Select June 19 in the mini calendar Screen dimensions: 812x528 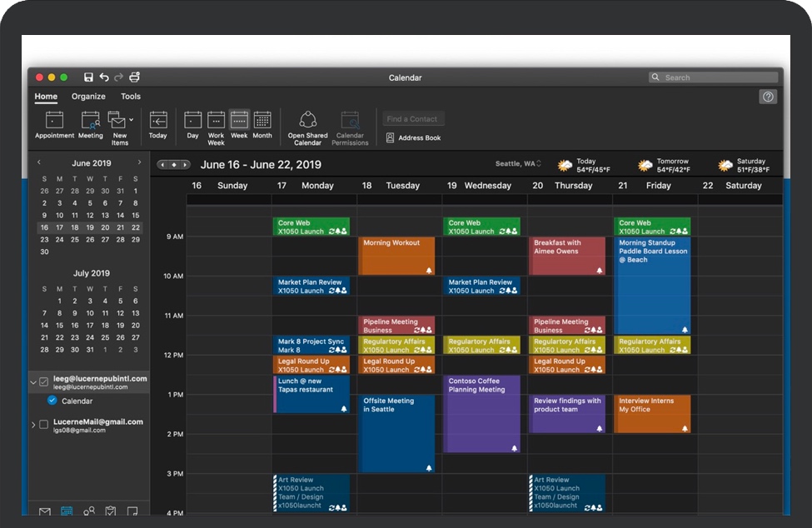(x=90, y=227)
